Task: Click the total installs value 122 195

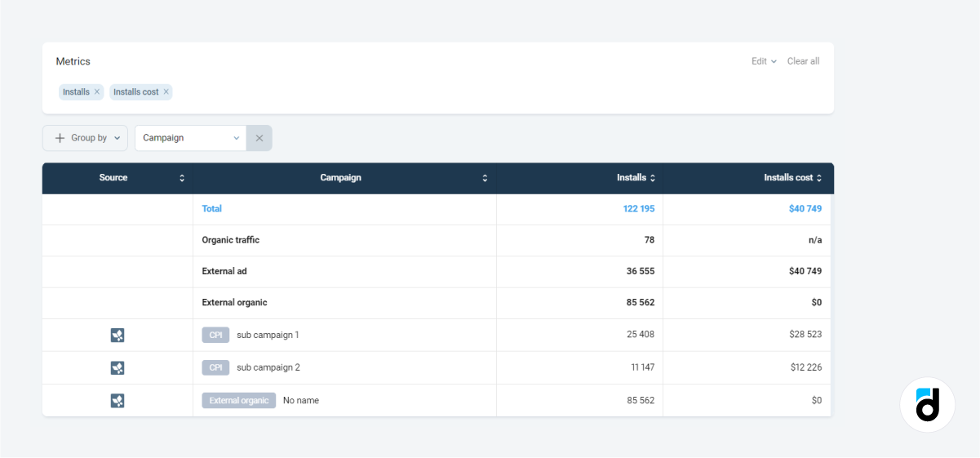Action: point(638,209)
